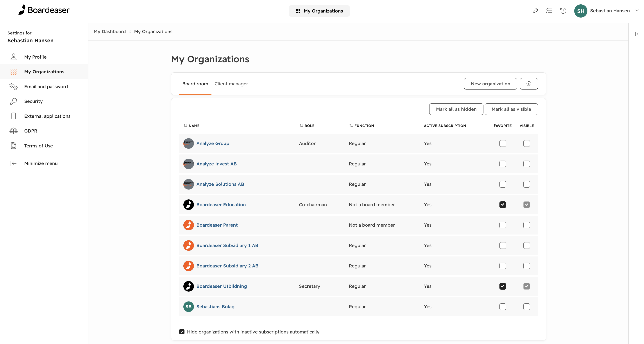644x344 pixels.
Task: Mark Analyze Group as favorite
Action: tap(503, 143)
